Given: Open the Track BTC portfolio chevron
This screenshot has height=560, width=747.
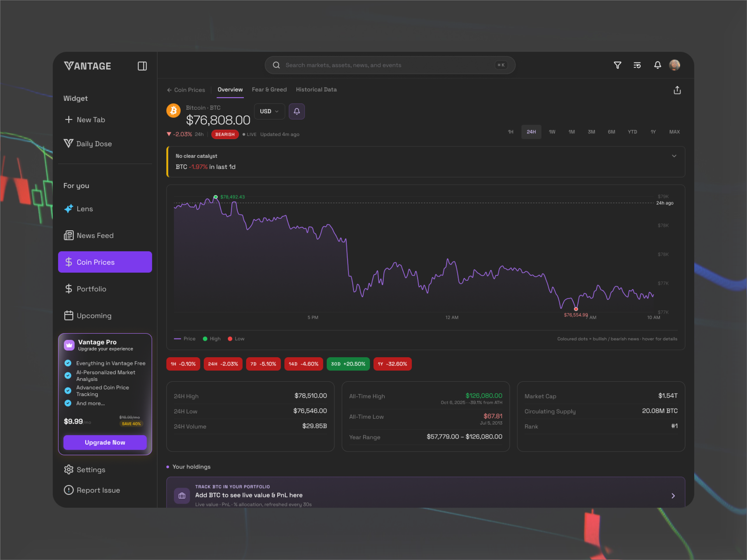Looking at the screenshot, I should point(673,496).
